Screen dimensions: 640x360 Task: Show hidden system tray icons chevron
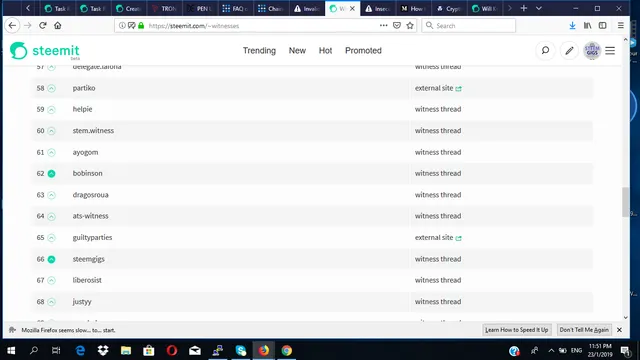click(551, 351)
